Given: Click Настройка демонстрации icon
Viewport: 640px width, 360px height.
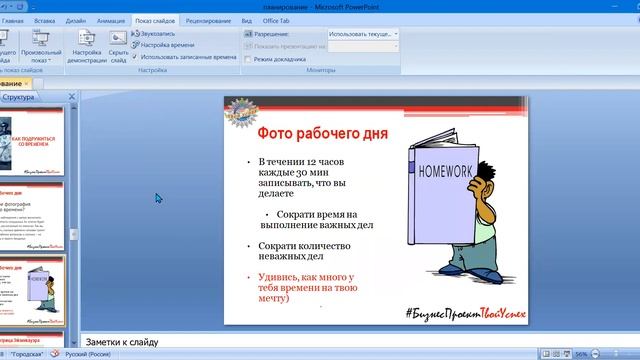Looking at the screenshot, I should click(x=87, y=38).
